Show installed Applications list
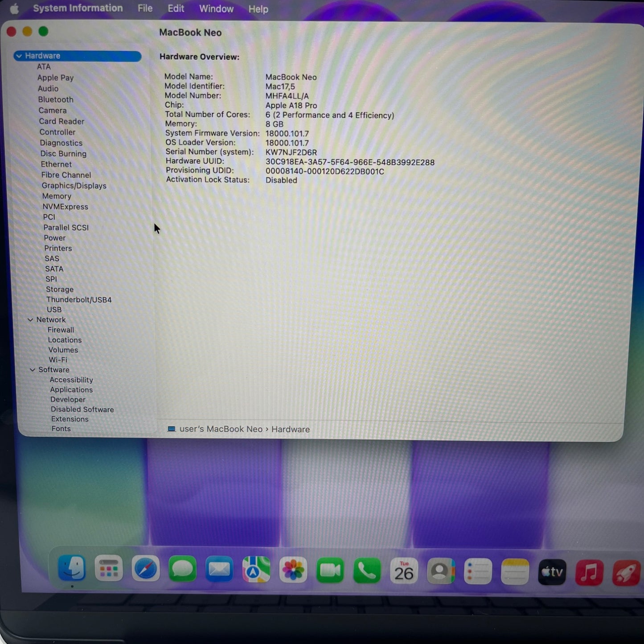 tap(71, 390)
